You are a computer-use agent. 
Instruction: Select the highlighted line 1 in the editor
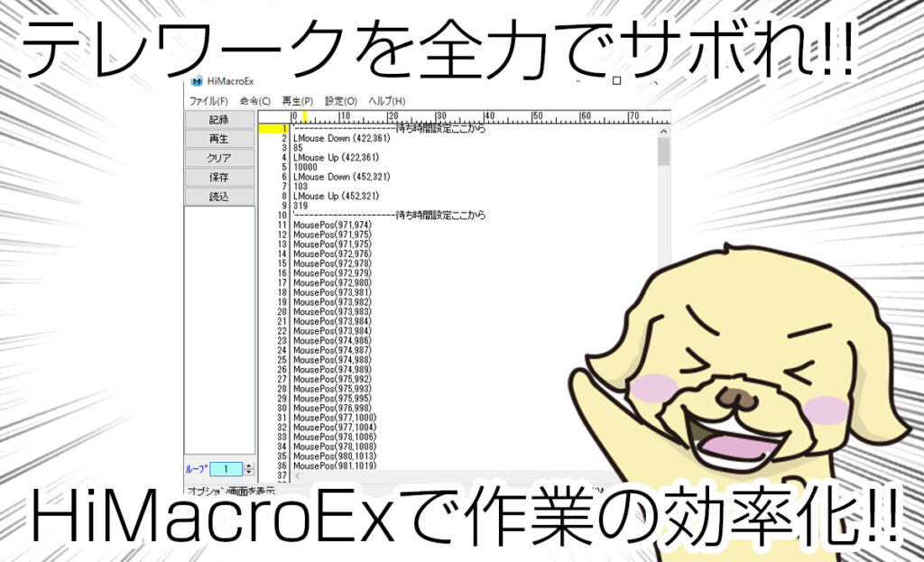(388, 127)
